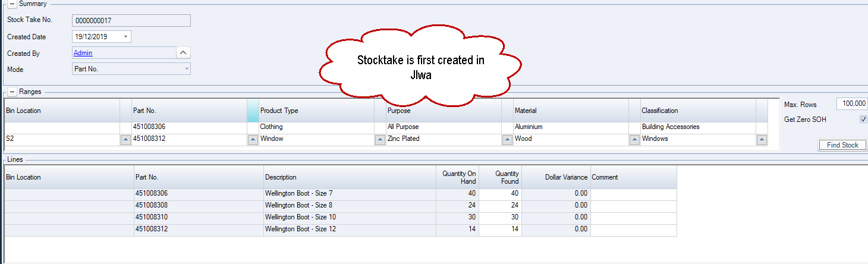
Task: Open the Created Date dropdown
Action: [x=125, y=37]
